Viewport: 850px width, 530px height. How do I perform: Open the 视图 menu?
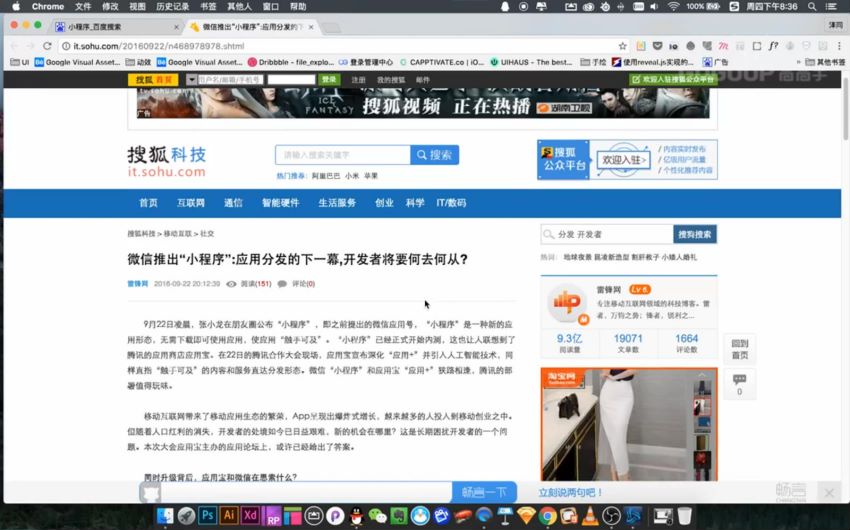click(137, 7)
